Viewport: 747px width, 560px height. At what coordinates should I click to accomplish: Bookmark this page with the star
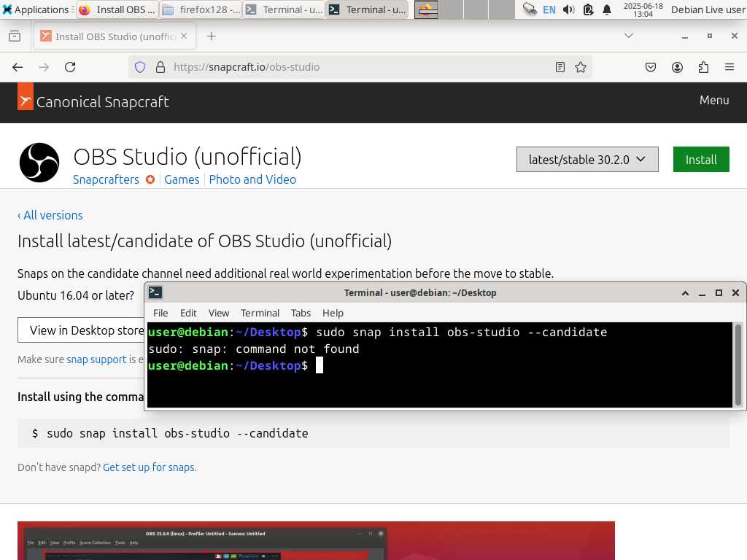(x=581, y=67)
